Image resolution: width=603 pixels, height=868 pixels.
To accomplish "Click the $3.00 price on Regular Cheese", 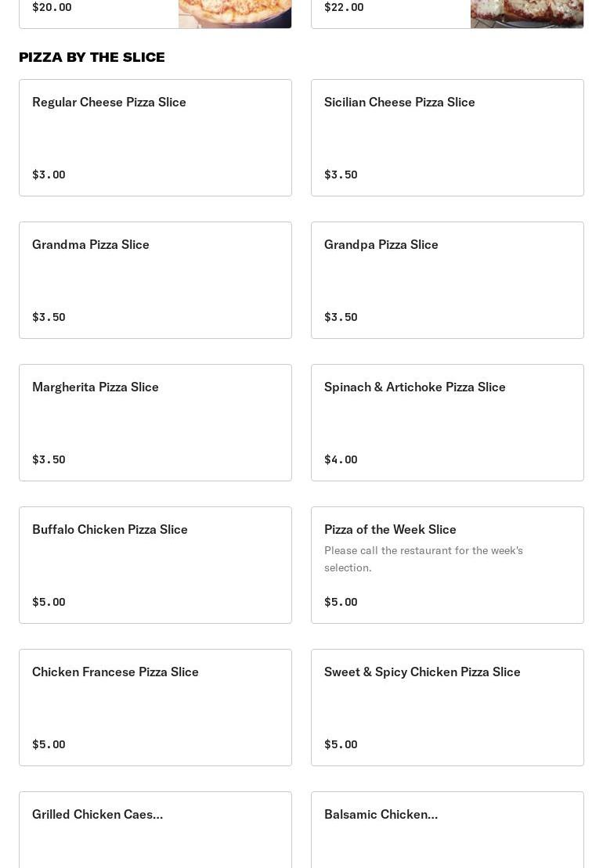I will [49, 175].
